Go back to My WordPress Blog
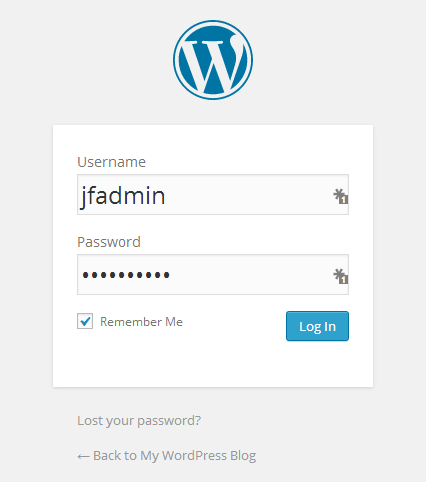Image resolution: width=426 pixels, height=482 pixels. [167, 456]
